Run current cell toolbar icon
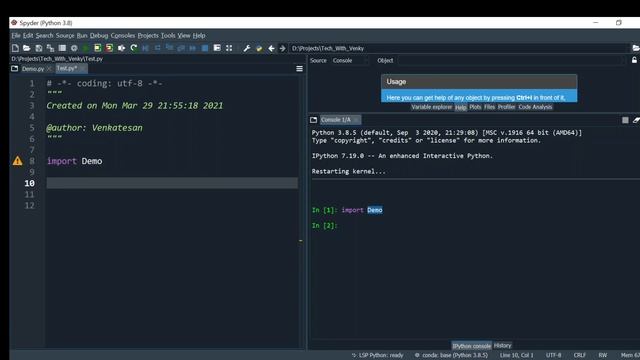Viewport: 640px width, 360px height. (x=98, y=48)
